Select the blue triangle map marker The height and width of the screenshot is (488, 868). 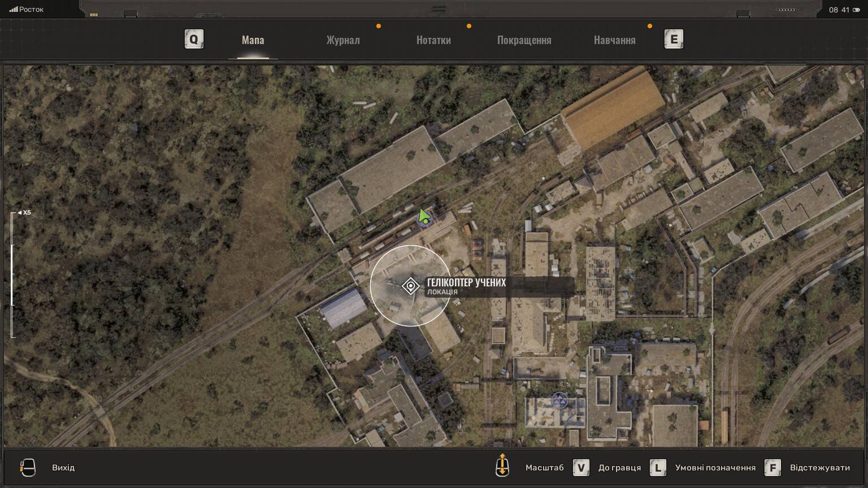pos(559,400)
